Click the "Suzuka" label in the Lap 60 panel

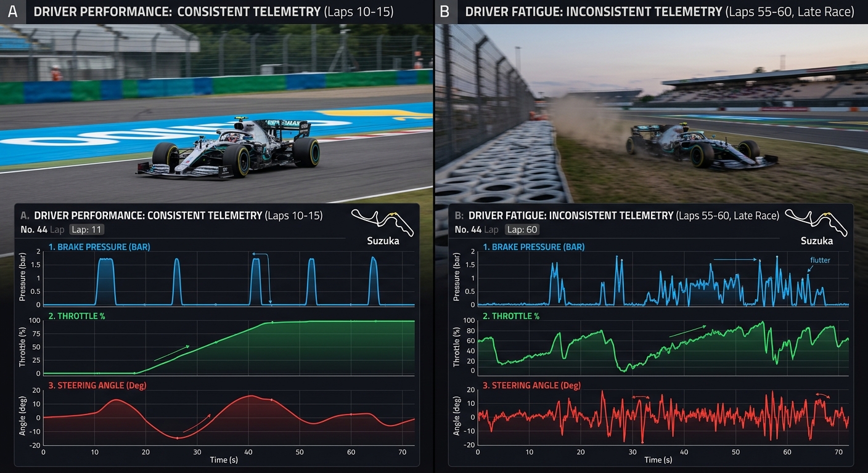tap(817, 241)
